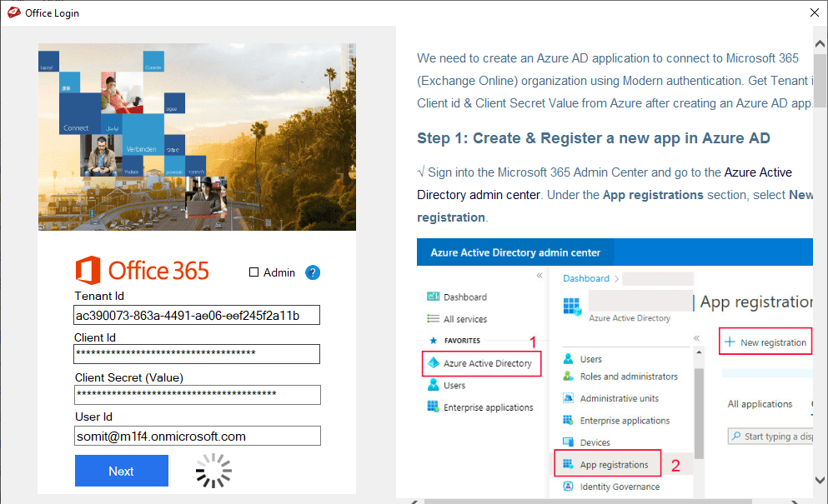Click the 'Tenant Id' label text
Viewport: 828px width, 504px height.
pos(99,296)
